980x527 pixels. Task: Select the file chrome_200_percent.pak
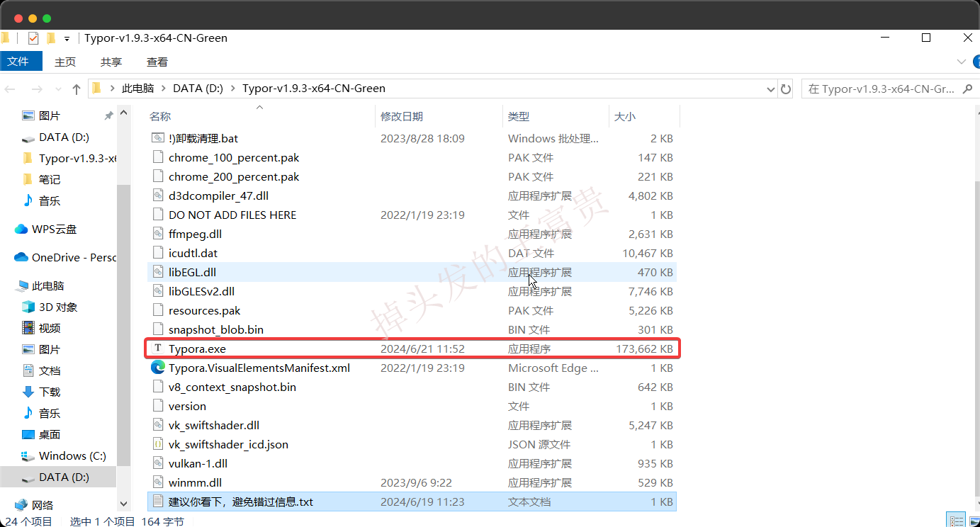point(412,177)
